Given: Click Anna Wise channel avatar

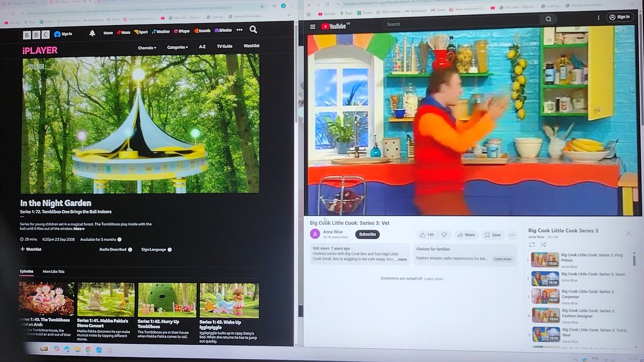Looking at the screenshot, I should coord(315,234).
